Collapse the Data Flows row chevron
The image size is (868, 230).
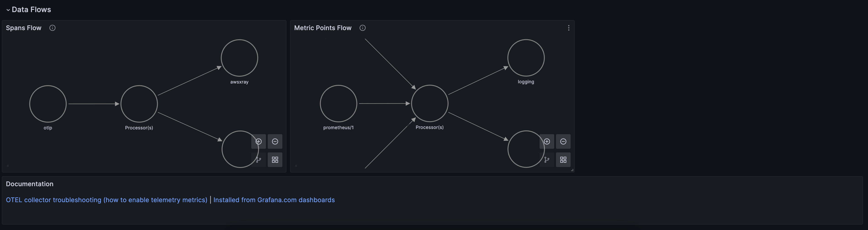tap(8, 10)
